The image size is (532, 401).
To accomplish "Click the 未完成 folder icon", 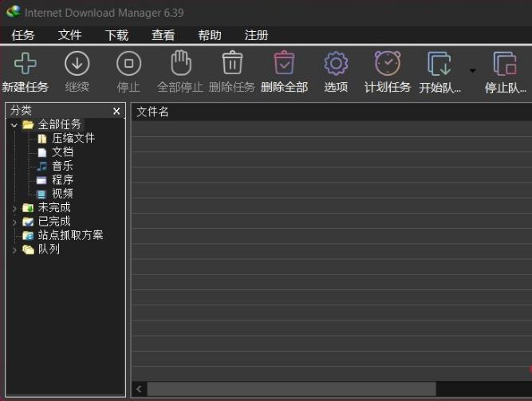I will coord(28,207).
